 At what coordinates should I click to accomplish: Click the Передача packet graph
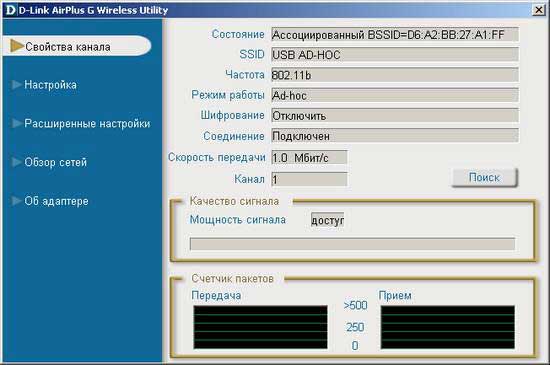coord(260,327)
